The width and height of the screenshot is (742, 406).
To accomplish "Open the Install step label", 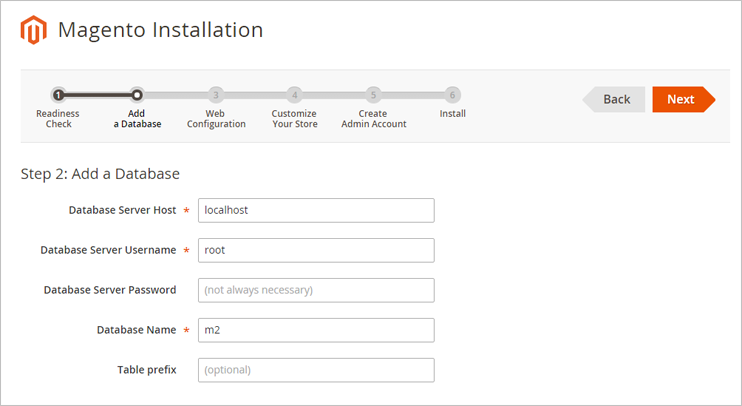I will pyautogui.click(x=452, y=114).
